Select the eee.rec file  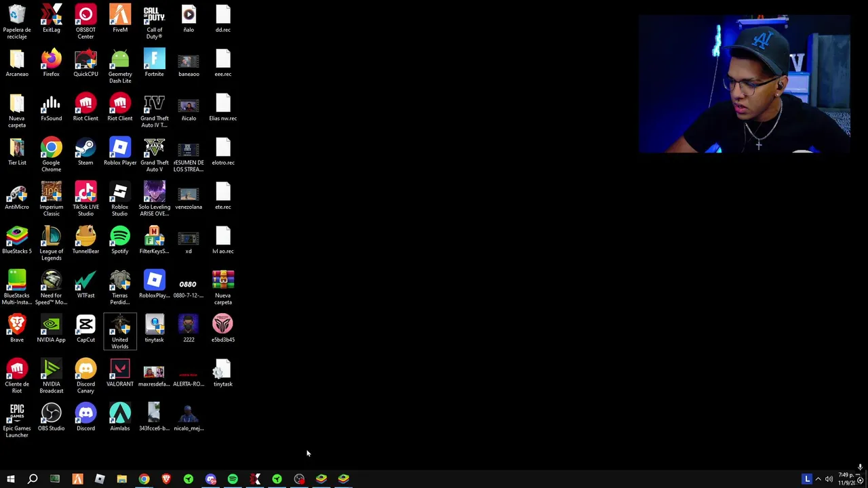pos(223,62)
